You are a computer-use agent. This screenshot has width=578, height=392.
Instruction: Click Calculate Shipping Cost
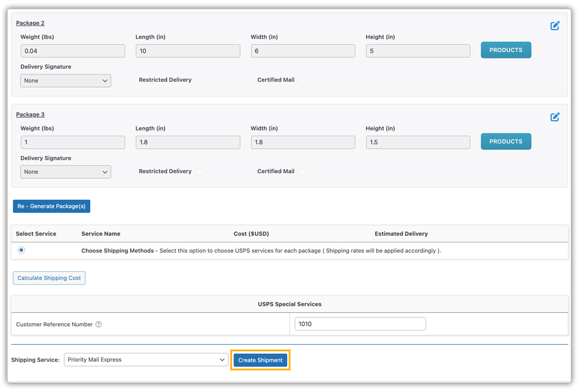coord(49,278)
